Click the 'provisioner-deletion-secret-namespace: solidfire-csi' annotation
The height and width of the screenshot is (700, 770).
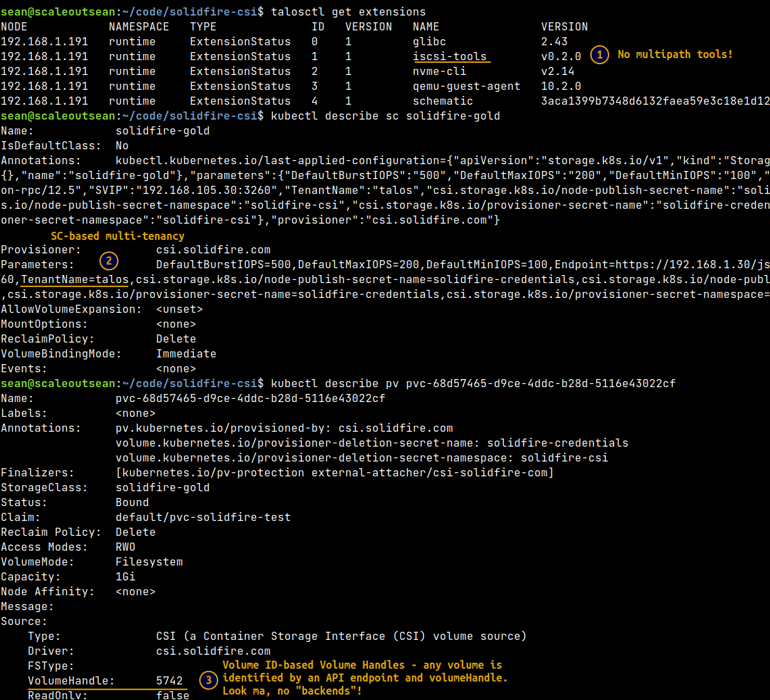click(362, 458)
